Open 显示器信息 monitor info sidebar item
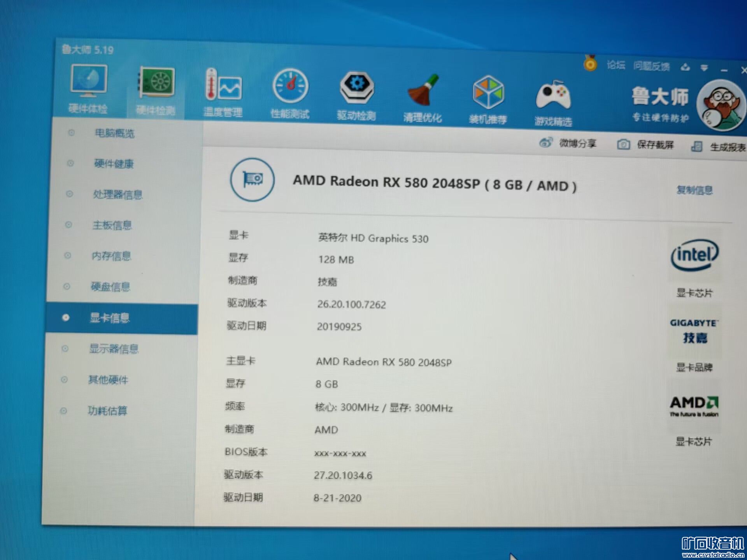Viewport: 747px width, 560px height. pos(114,349)
